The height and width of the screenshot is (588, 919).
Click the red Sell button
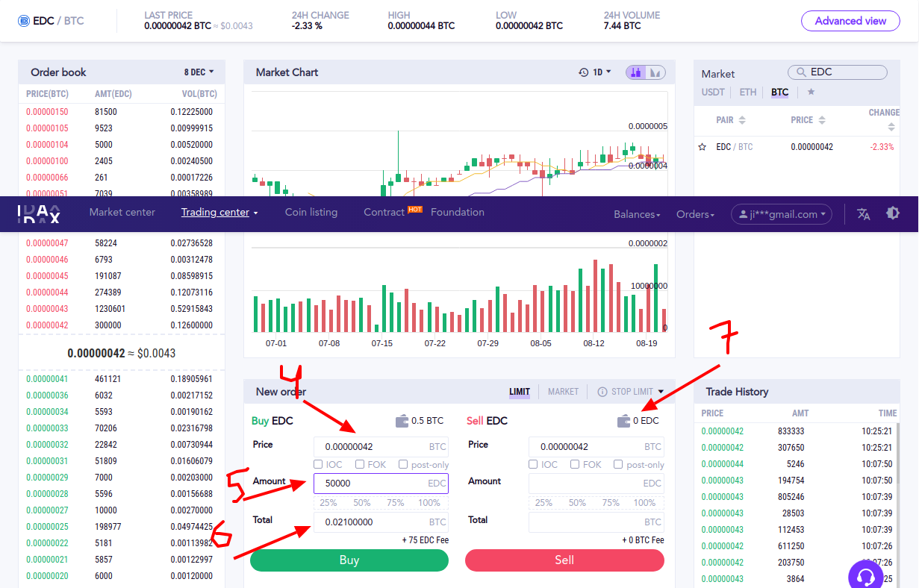(564, 560)
